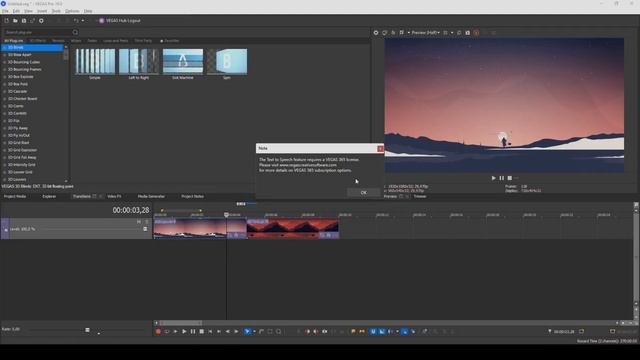Image resolution: width=640 pixels, height=360 pixels.
Task: Go to end button in transport bar
Action: coord(219,331)
